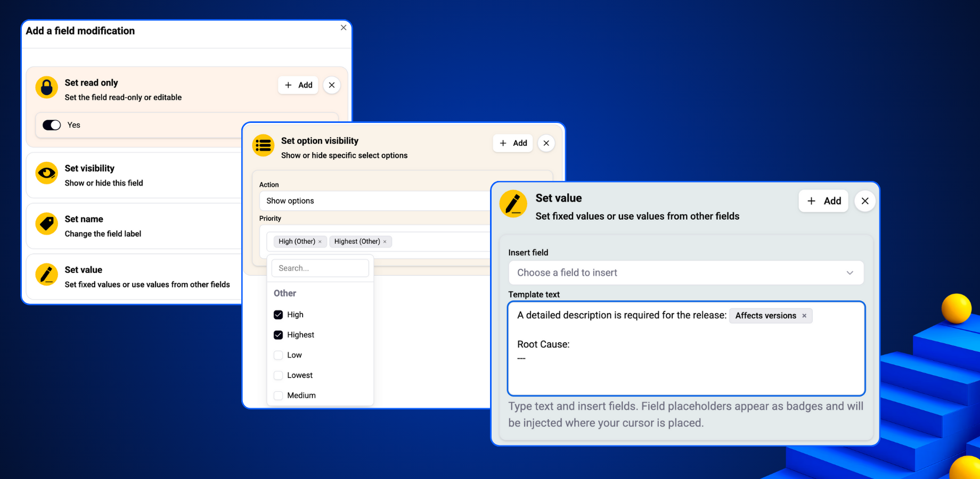980x479 pixels.
Task: Click the pencil icon next to Set value
Action: [46, 275]
